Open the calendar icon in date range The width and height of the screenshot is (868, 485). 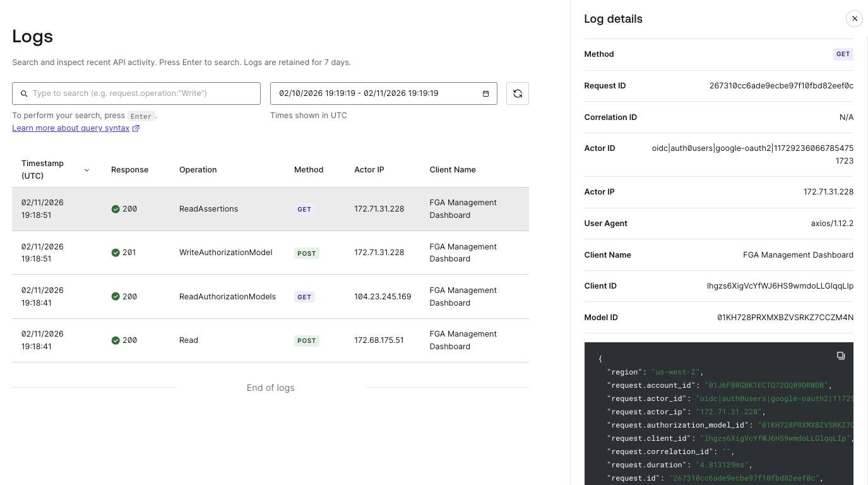point(486,93)
